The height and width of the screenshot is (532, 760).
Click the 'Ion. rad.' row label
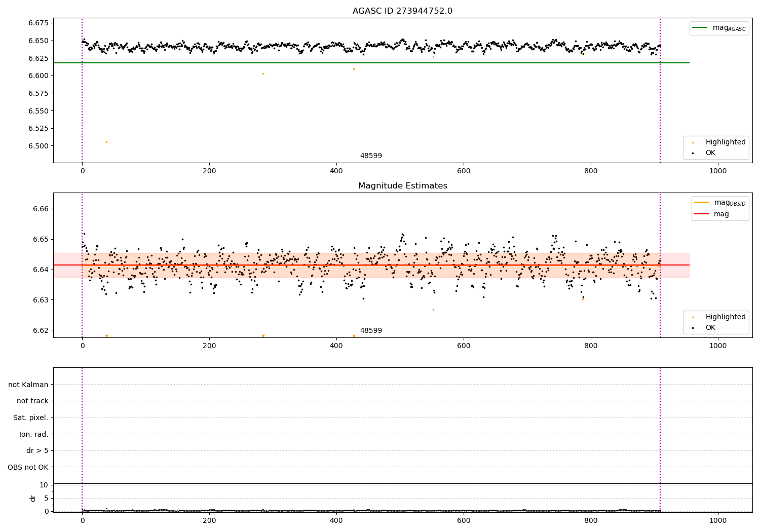34,434
